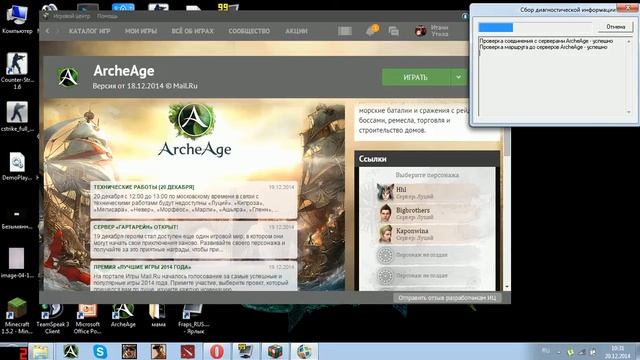
Task: Select the cstrike_full desktop shortcut
Action: [17, 117]
